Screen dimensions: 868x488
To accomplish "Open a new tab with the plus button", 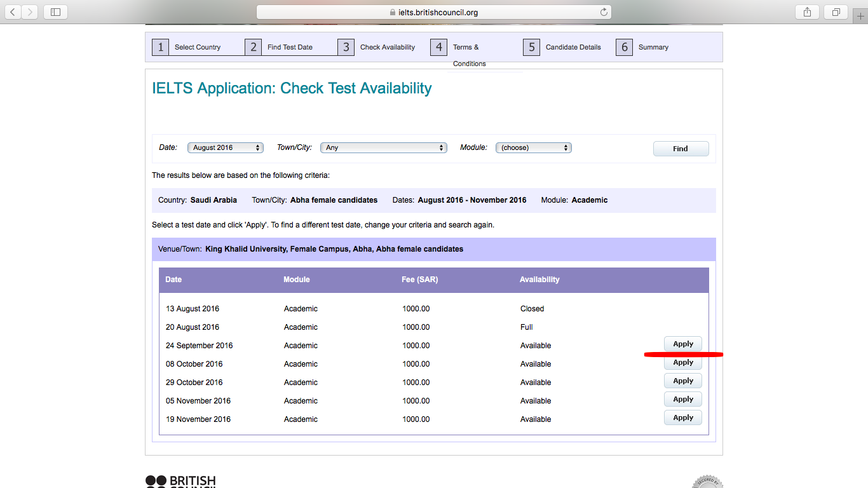I will coord(861,16).
